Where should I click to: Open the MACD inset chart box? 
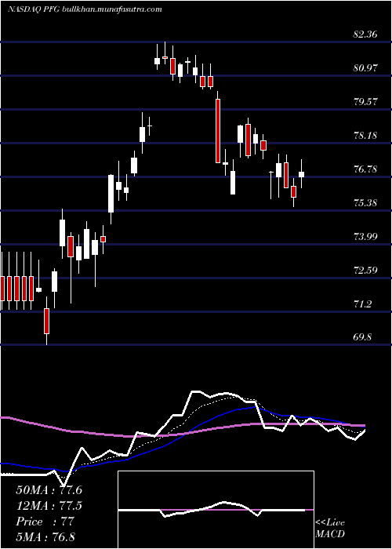point(216,510)
